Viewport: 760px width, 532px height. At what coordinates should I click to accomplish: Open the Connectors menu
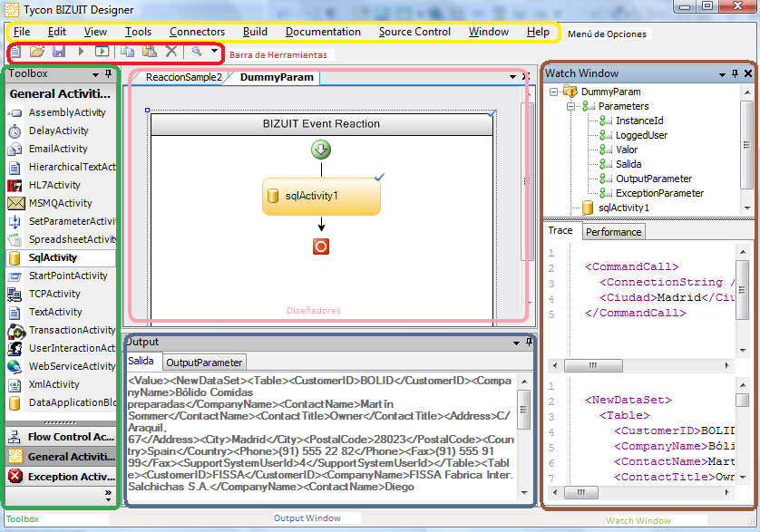click(x=198, y=32)
